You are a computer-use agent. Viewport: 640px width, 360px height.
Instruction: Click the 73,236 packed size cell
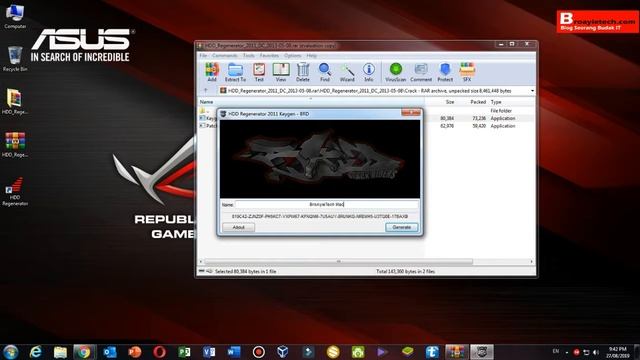click(479, 118)
